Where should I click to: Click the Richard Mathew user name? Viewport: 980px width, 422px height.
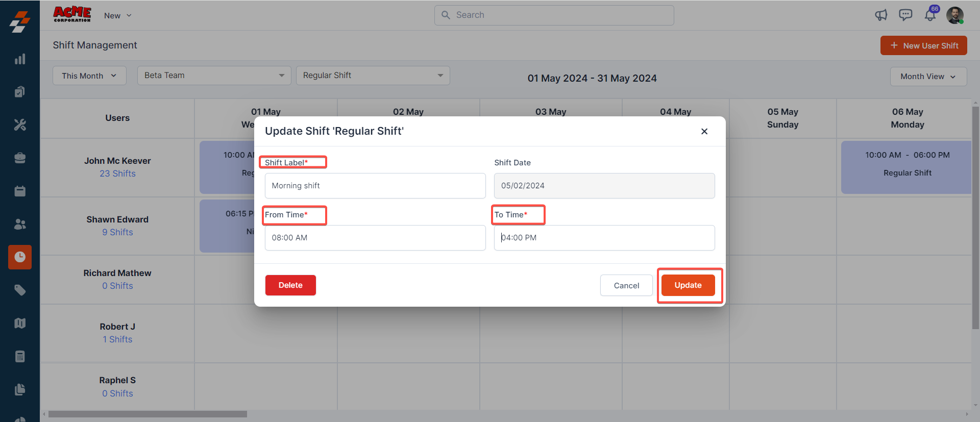click(117, 273)
